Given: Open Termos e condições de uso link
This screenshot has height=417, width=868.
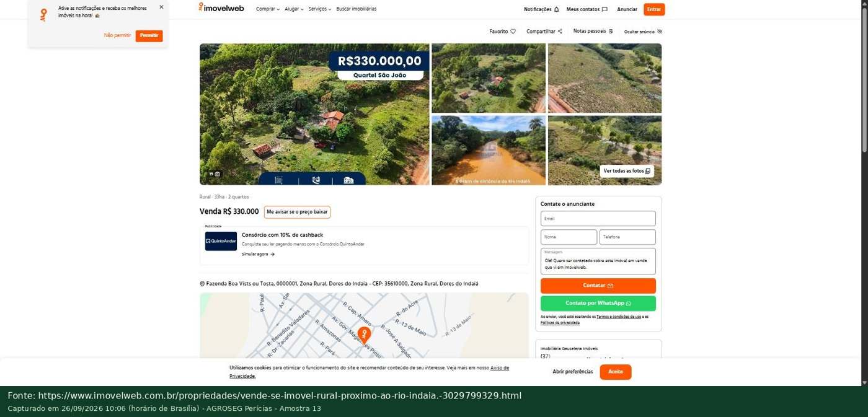Looking at the screenshot, I should 619,317.
